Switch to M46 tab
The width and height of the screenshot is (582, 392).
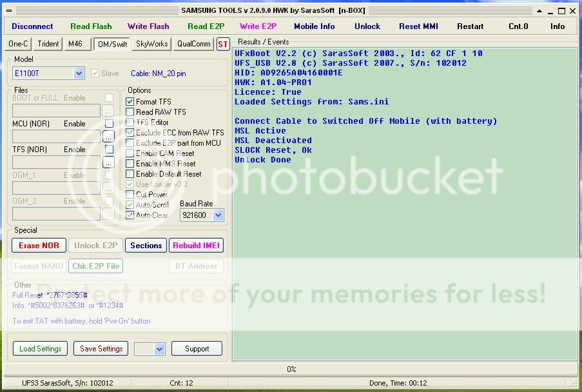pyautogui.click(x=77, y=44)
